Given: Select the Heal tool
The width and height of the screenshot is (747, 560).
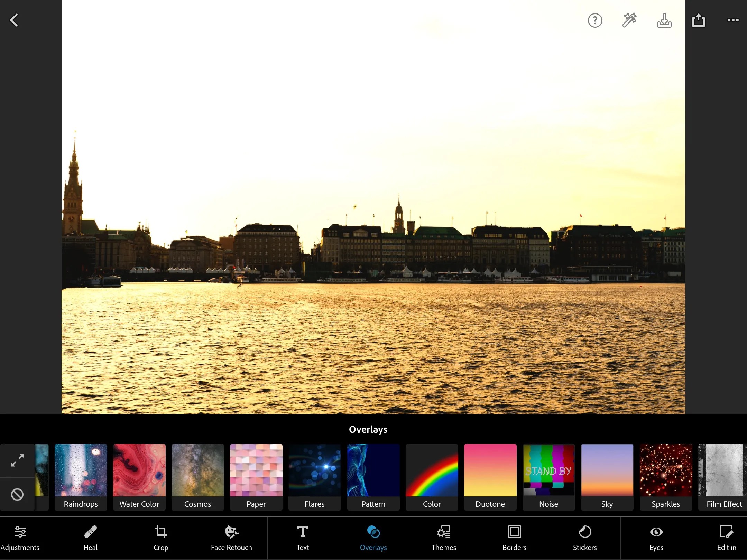Looking at the screenshot, I should click(x=90, y=538).
